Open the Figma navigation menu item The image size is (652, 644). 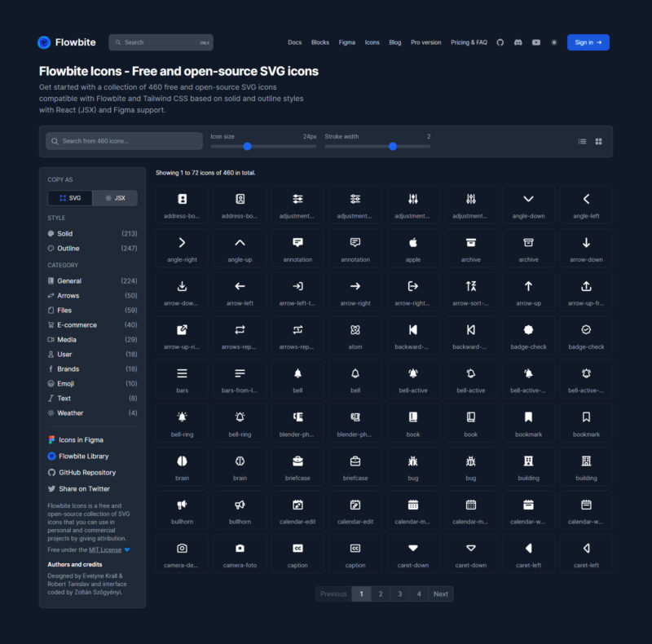tap(347, 42)
